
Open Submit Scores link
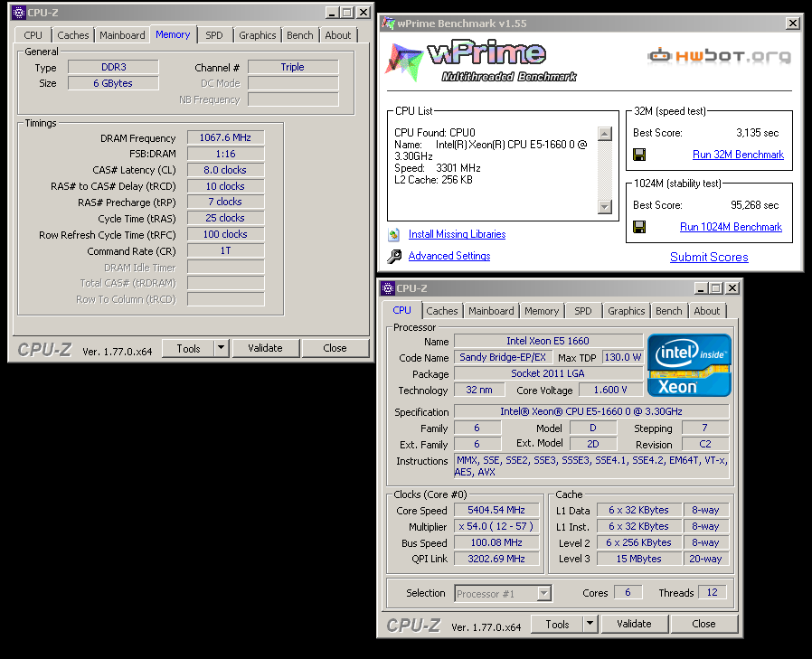[709, 257]
